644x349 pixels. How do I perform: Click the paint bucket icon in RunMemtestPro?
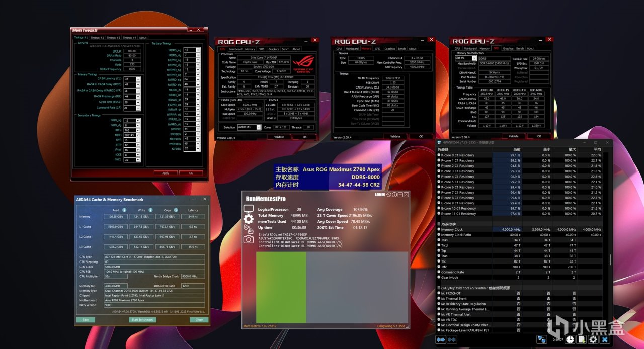248,229
